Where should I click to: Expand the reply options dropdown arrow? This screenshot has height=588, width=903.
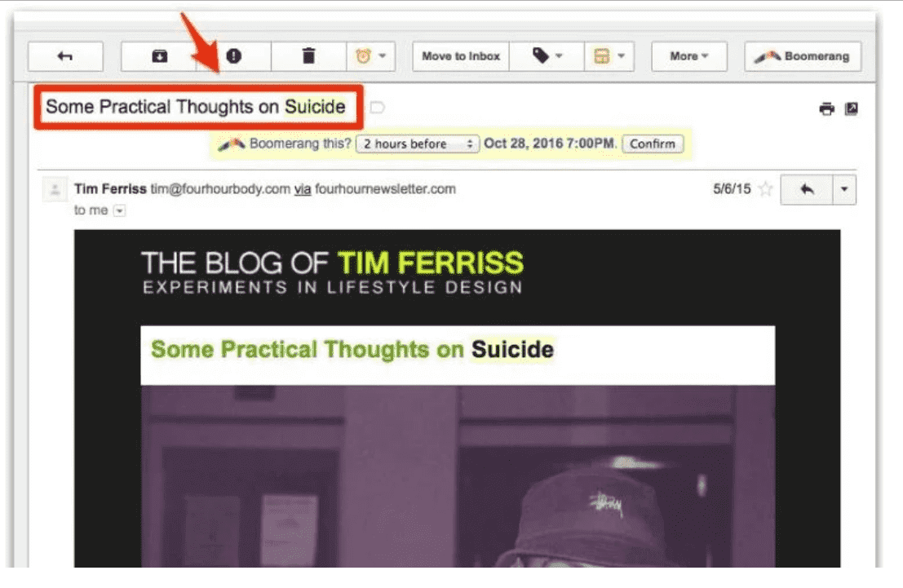[x=844, y=189]
